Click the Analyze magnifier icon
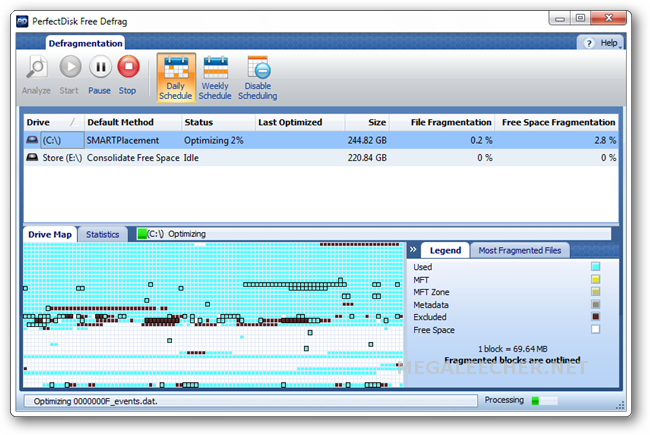The image size is (650, 435). (x=37, y=67)
